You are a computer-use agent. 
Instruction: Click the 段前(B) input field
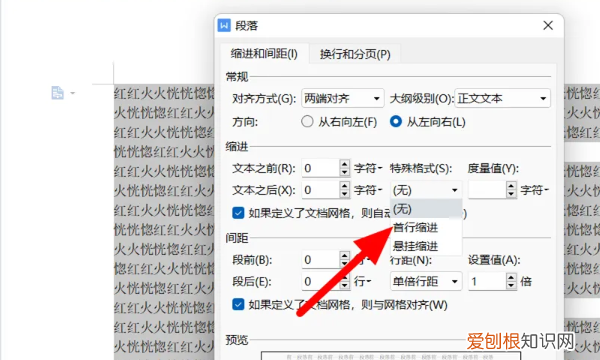click(321, 260)
